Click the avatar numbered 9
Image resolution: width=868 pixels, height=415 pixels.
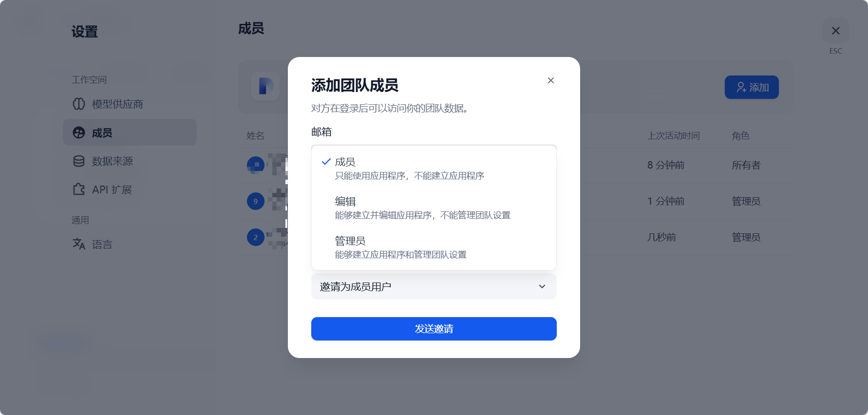256,201
